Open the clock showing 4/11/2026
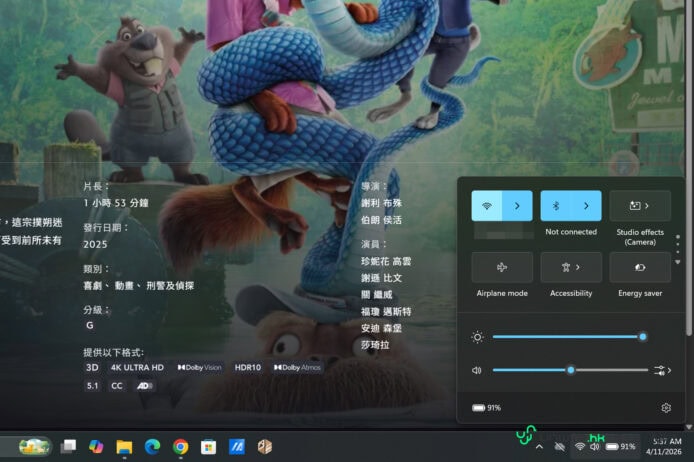The width and height of the screenshot is (694, 462). pyautogui.click(x=664, y=447)
